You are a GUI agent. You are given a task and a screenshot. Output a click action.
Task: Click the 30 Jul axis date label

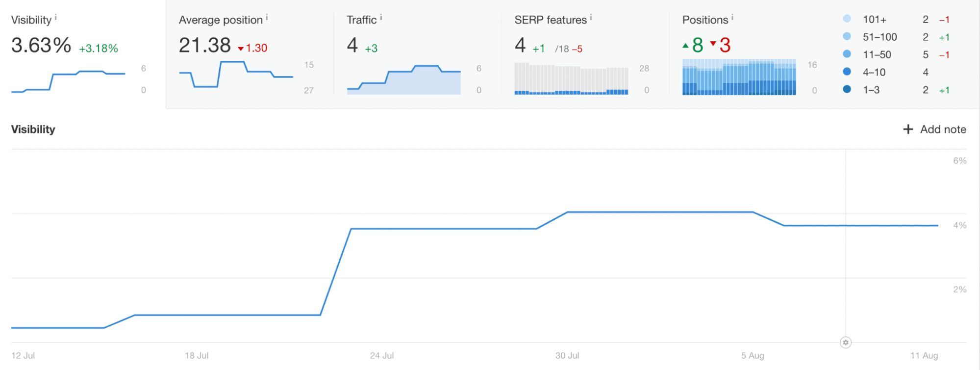pyautogui.click(x=567, y=356)
